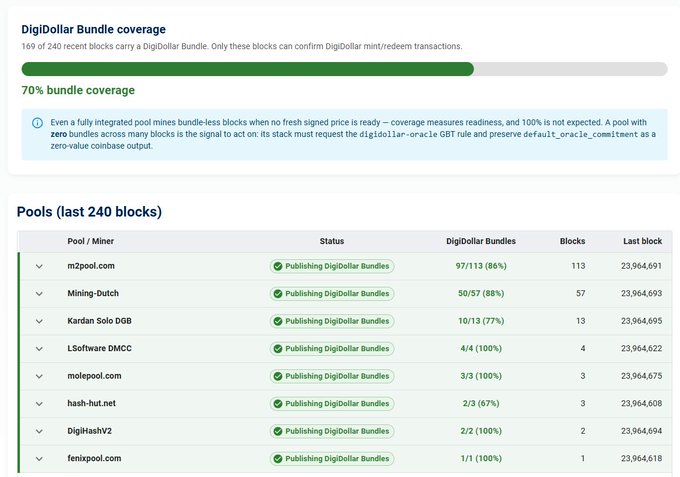Click the checkmark icon in fenixpool.com status badge
Screen dimensions: 680x477
click(278, 459)
